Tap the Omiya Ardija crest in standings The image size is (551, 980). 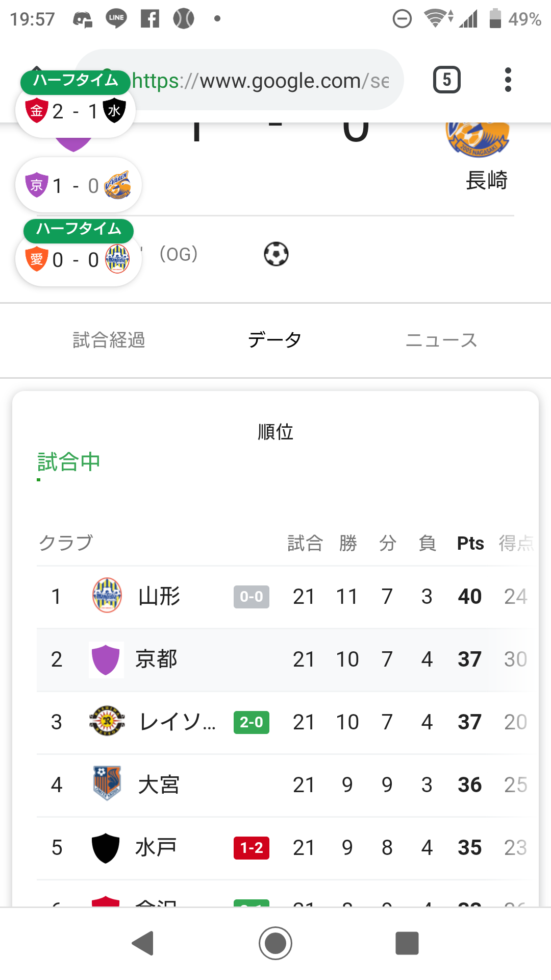(x=107, y=783)
